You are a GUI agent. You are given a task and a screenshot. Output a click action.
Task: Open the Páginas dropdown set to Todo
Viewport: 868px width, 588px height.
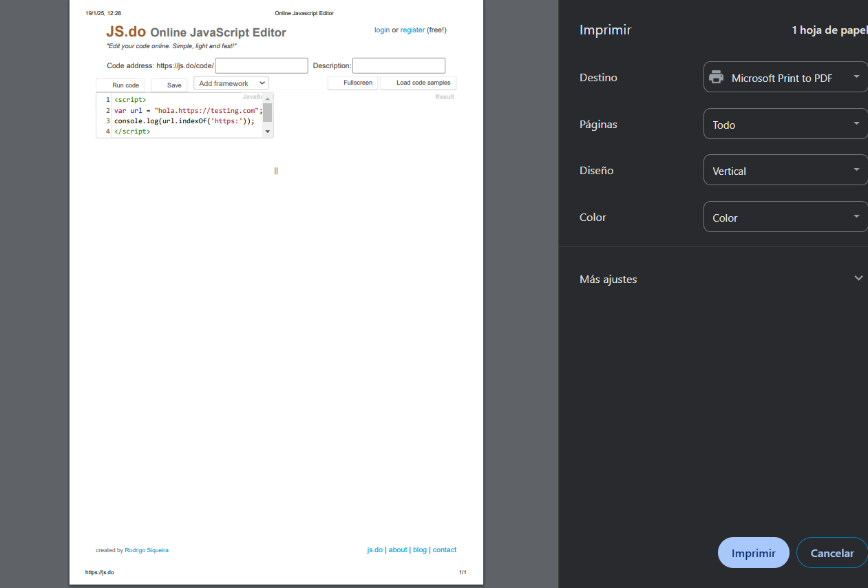pyautogui.click(x=785, y=124)
